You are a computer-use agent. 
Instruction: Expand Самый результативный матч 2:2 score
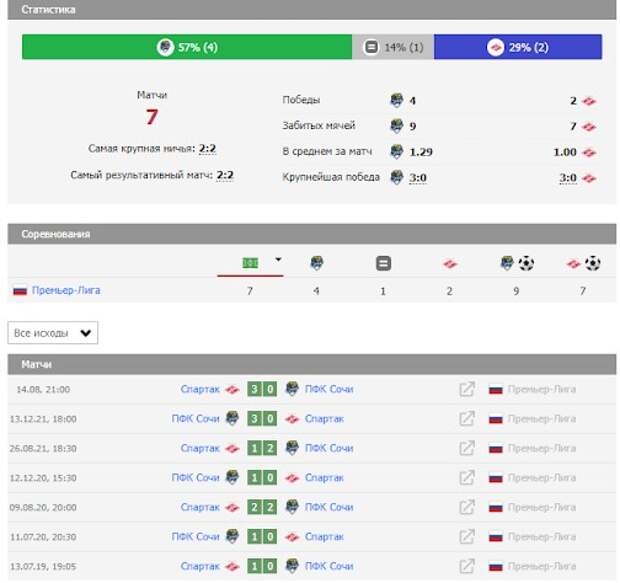(x=224, y=175)
